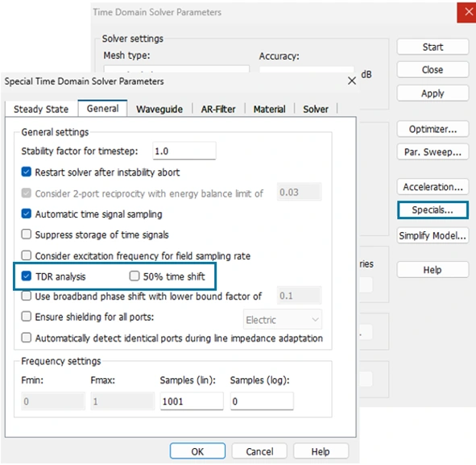This screenshot has height=465, width=476.
Task: Open Help in the solver parameters window
Action: coord(433,269)
